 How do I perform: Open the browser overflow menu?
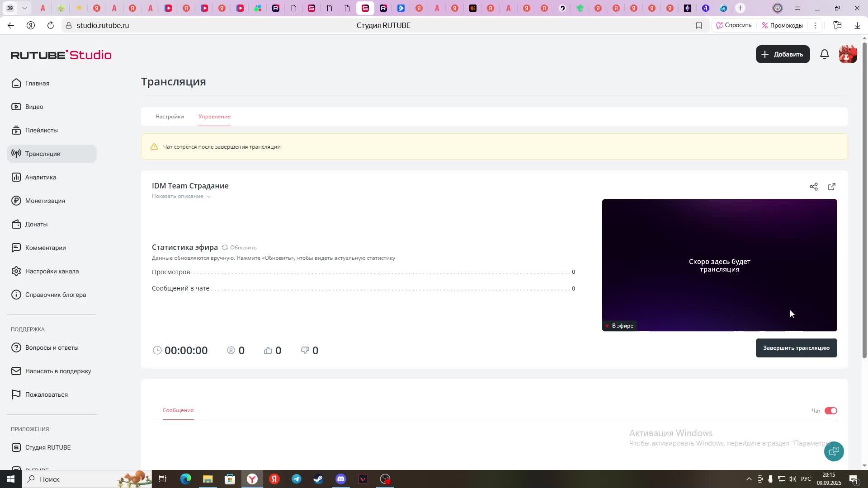click(x=815, y=25)
